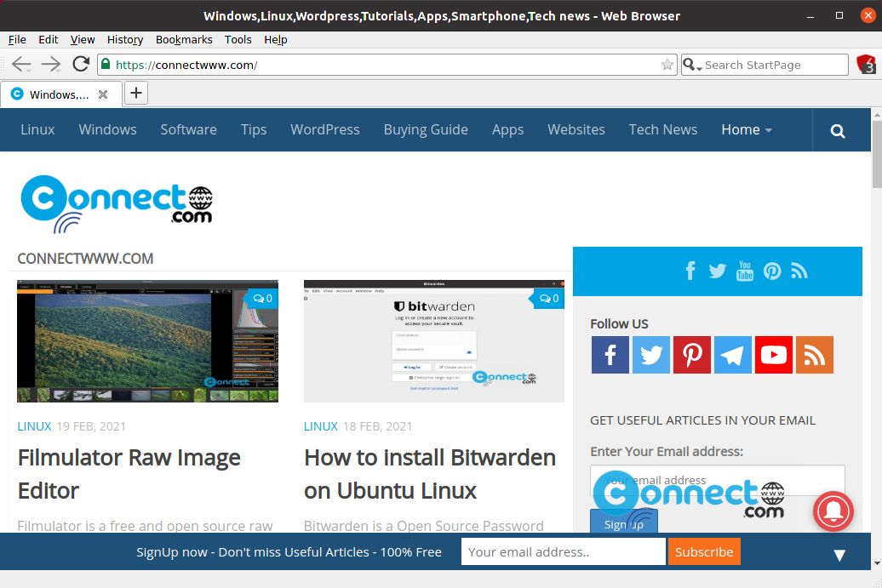Viewport: 882px width, 588px height.
Task: Open the Software navbar link
Action: click(188, 130)
